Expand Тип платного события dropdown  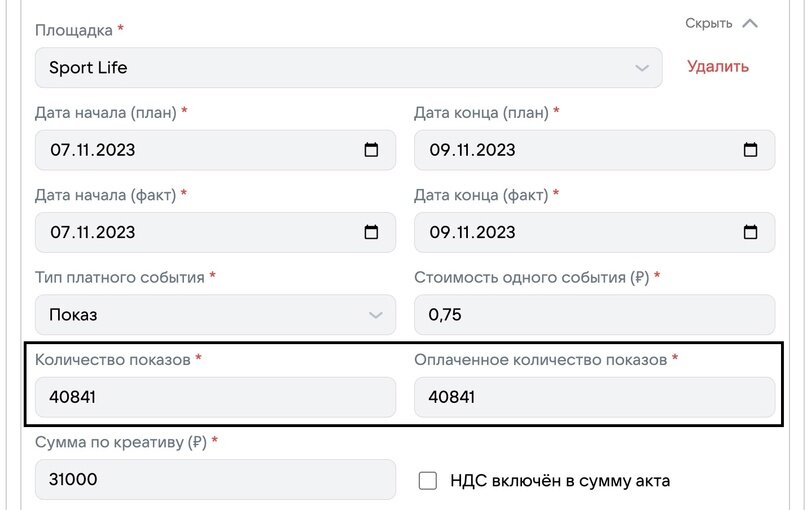click(x=215, y=315)
